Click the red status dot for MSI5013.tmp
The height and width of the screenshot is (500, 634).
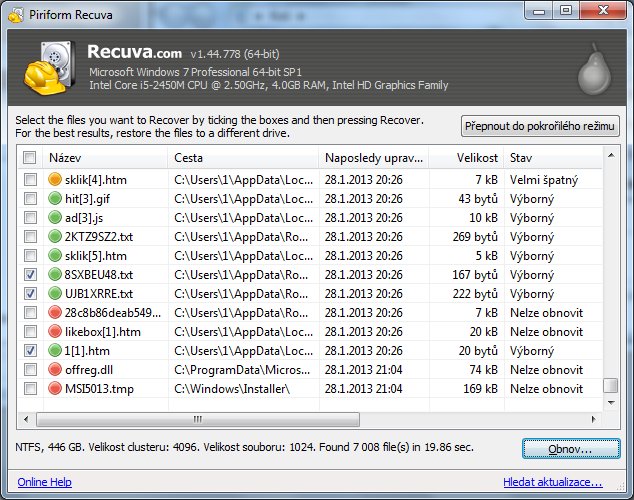(x=55, y=388)
